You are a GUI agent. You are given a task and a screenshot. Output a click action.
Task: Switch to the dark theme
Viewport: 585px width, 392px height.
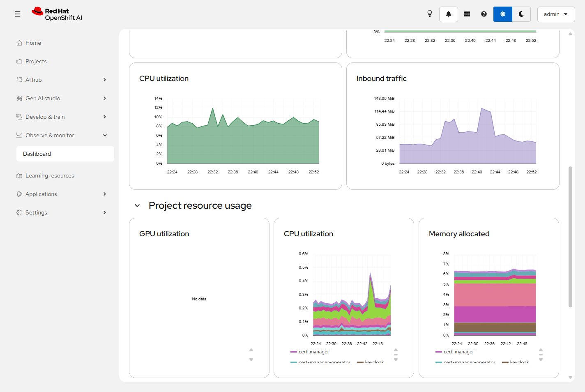coord(521,14)
